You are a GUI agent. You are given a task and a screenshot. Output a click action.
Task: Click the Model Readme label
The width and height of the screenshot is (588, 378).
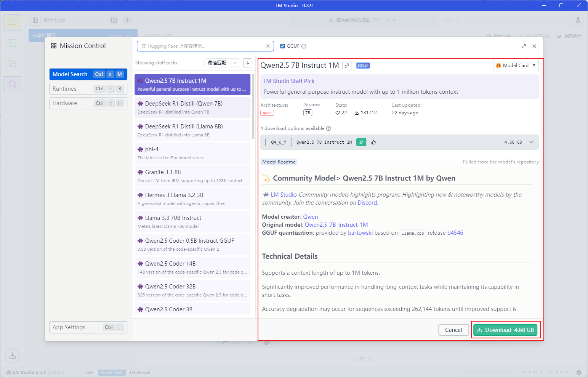279,162
